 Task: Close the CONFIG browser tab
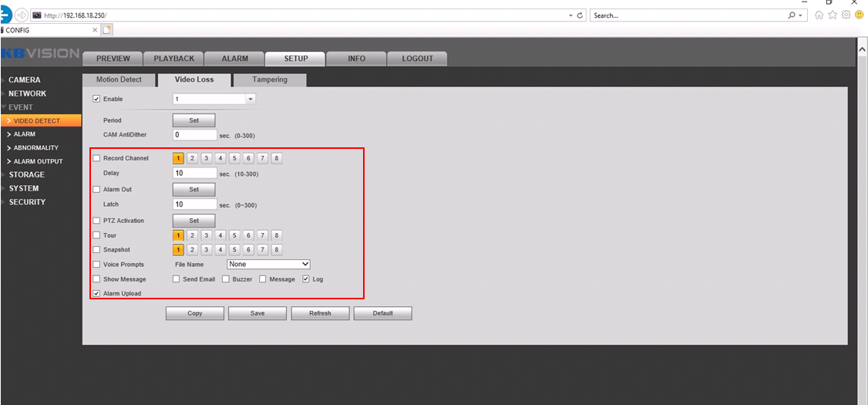[x=95, y=30]
